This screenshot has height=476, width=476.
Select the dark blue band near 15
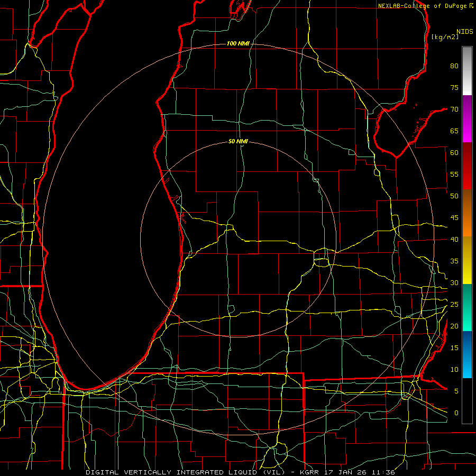[x=467, y=344]
